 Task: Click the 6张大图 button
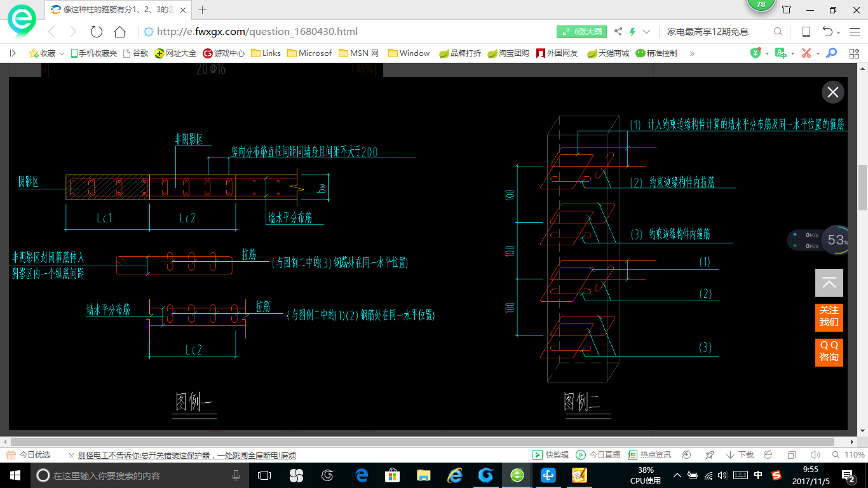coord(581,32)
